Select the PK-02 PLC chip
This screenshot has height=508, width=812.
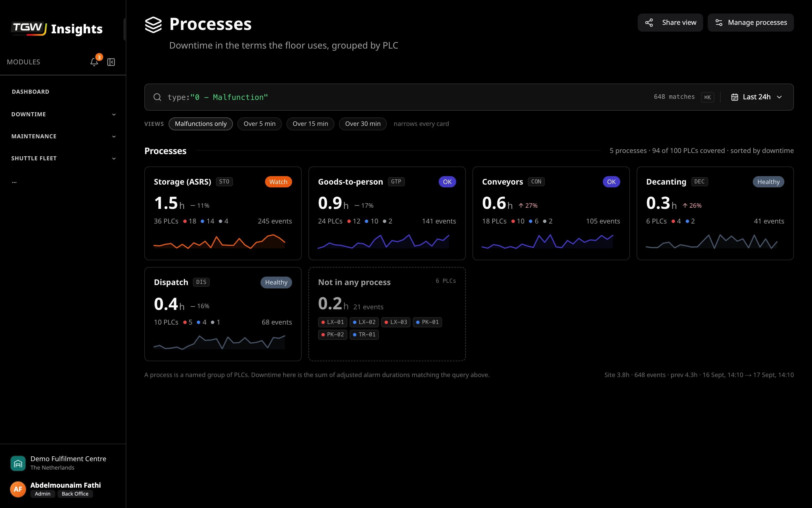pyautogui.click(x=332, y=335)
